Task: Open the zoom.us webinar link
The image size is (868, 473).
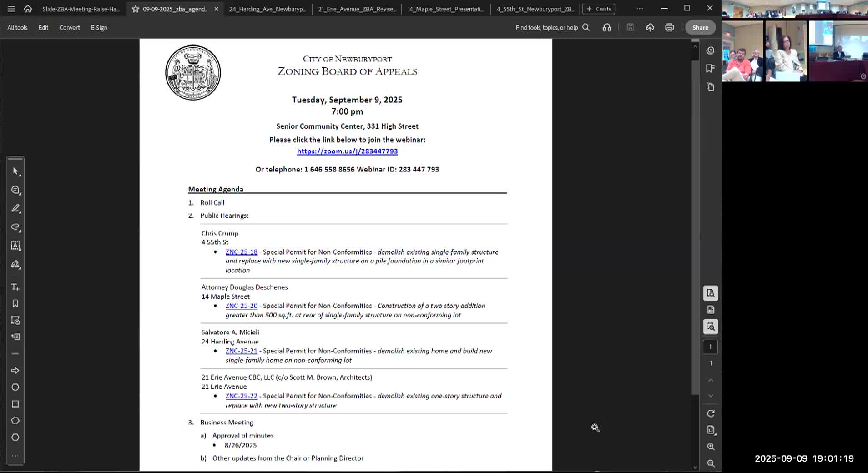Action: (347, 151)
